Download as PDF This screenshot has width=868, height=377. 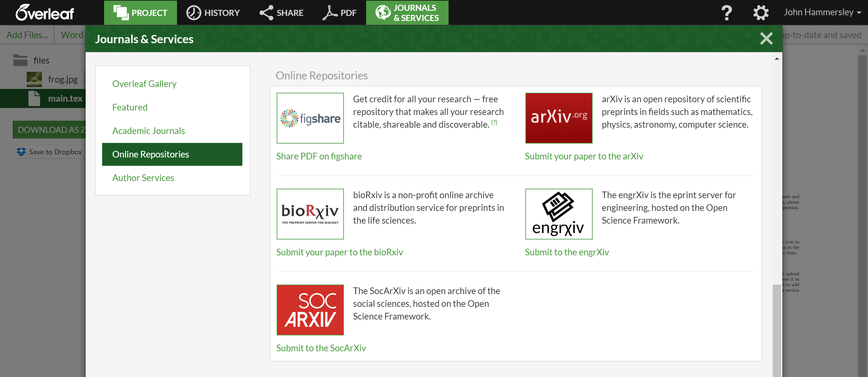coord(339,12)
